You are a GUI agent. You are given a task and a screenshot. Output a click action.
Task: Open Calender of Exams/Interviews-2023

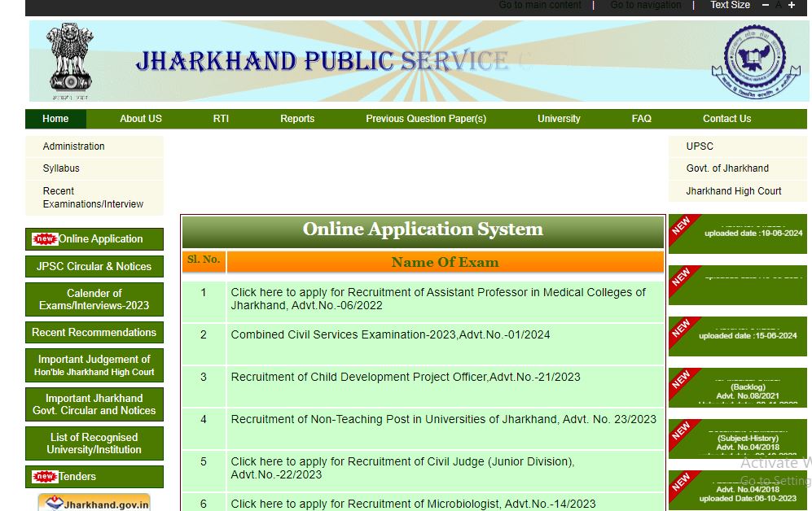pos(94,299)
